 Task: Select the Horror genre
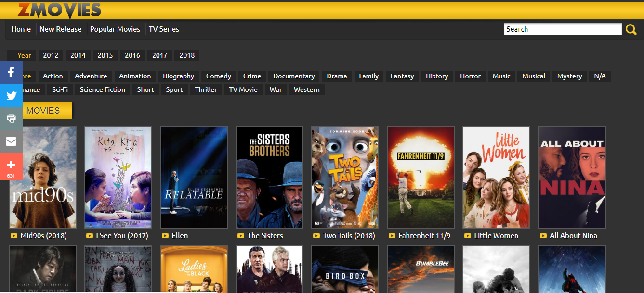(470, 76)
